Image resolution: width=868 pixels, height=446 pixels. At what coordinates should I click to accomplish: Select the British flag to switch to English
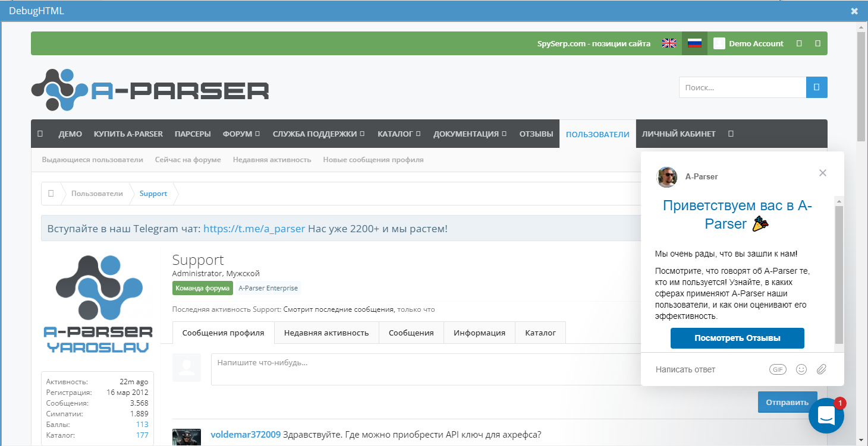pos(669,43)
